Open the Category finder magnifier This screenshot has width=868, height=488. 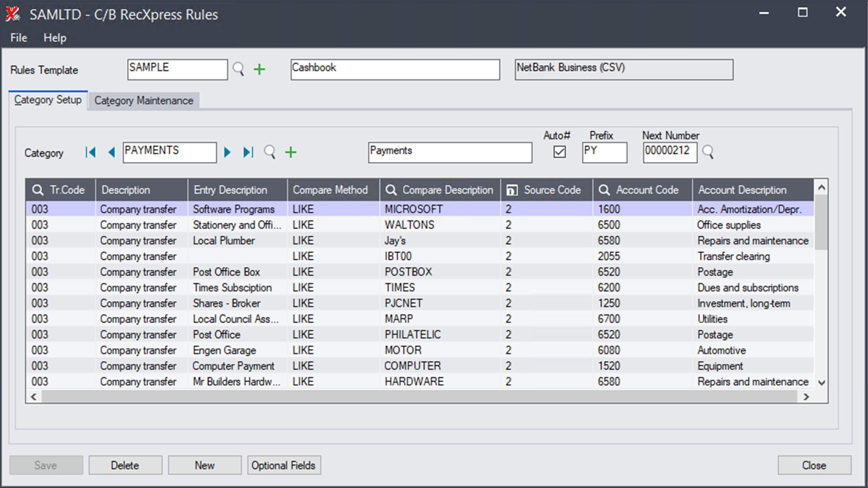coord(269,152)
